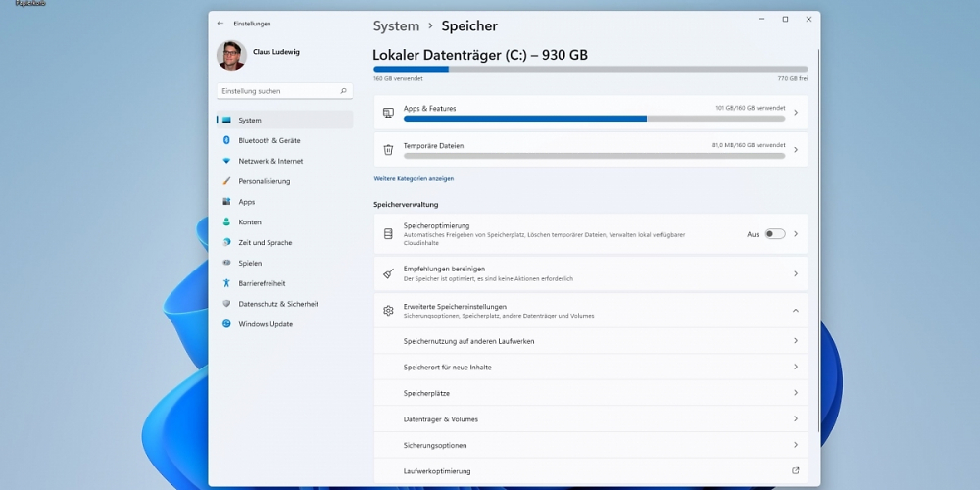This screenshot has width=980, height=490.
Task: Click 770 GB frei label
Action: click(793, 78)
